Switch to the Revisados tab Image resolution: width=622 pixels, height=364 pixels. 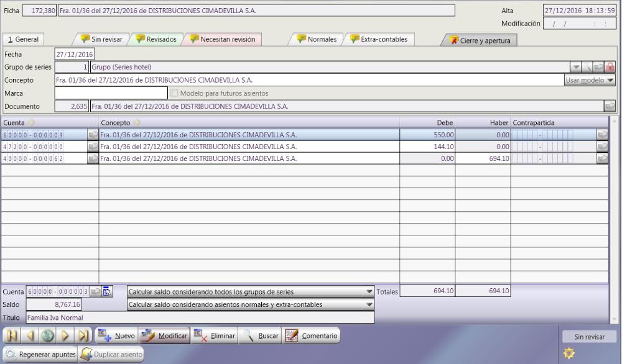pos(156,39)
